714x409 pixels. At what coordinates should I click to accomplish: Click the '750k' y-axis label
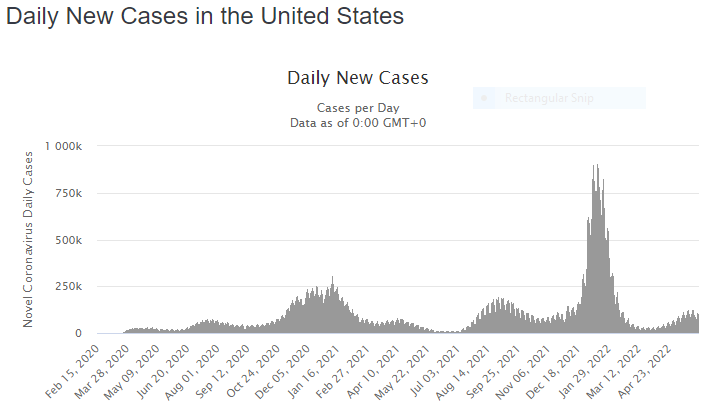(x=80, y=193)
